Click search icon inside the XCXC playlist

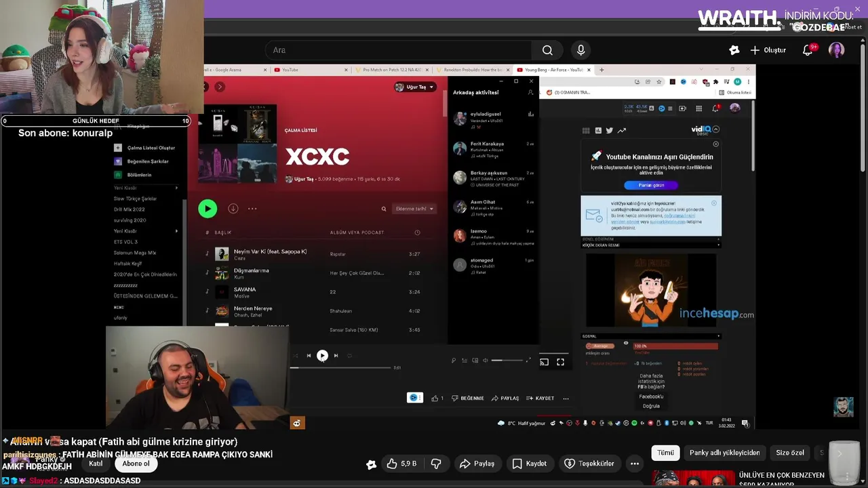pos(384,209)
